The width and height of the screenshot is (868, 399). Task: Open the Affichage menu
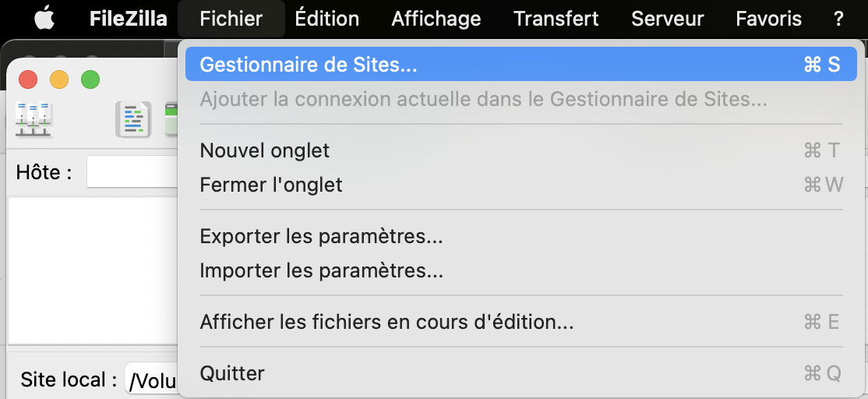click(x=436, y=19)
